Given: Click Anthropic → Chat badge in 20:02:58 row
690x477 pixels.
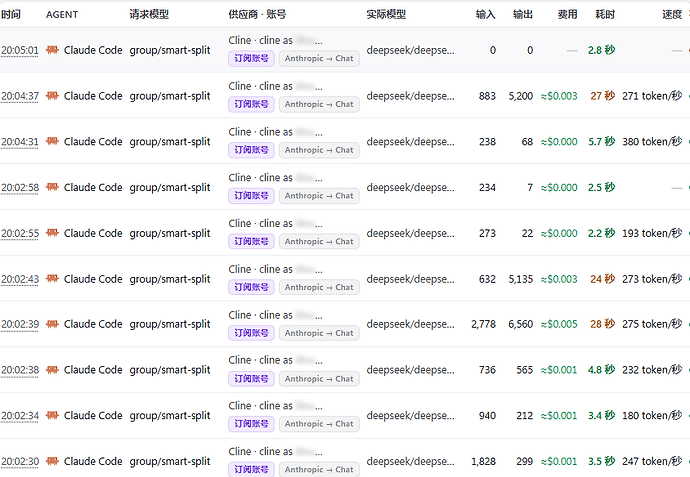Looking at the screenshot, I should point(319,196).
